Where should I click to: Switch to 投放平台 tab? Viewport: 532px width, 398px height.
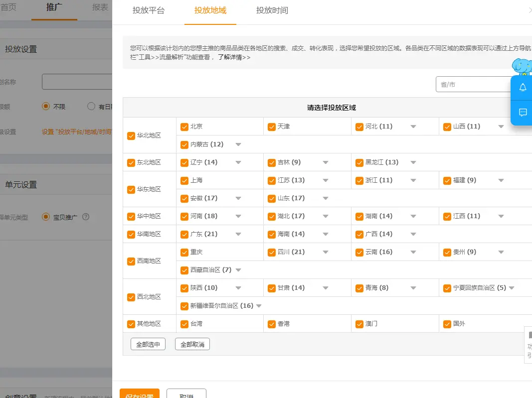click(x=148, y=10)
